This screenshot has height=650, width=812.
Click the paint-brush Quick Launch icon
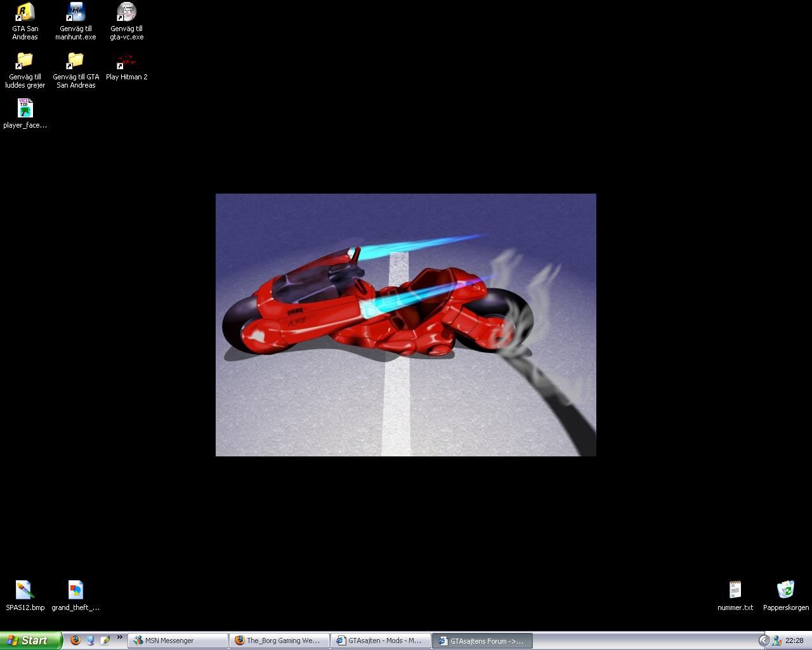(105, 640)
